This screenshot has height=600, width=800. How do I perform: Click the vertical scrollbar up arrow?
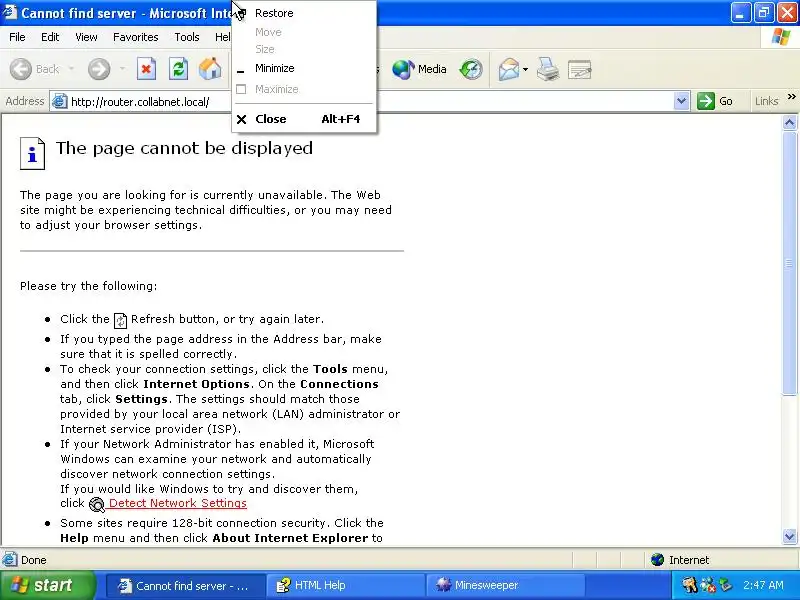pyautogui.click(x=789, y=122)
